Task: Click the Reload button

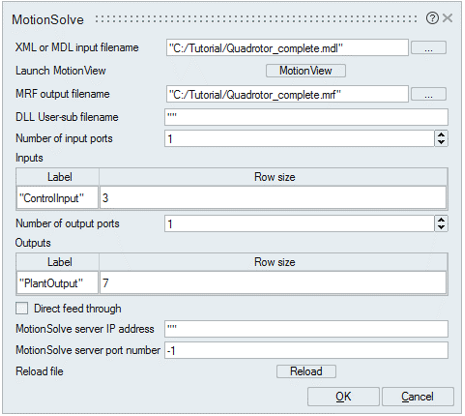Action: (x=306, y=371)
